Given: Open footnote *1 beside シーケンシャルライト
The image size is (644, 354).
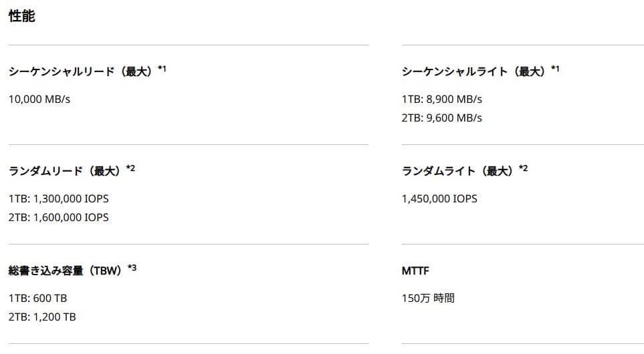Looking at the screenshot, I should [555, 69].
